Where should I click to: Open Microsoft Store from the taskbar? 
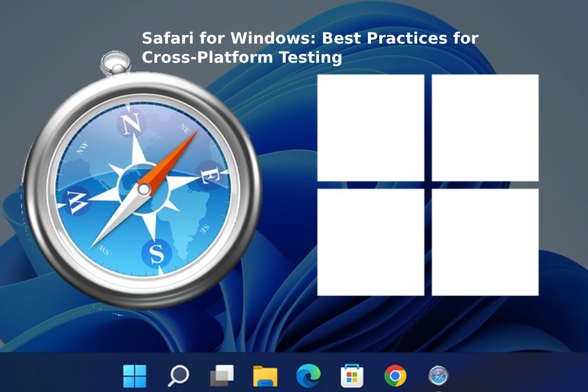(x=352, y=376)
